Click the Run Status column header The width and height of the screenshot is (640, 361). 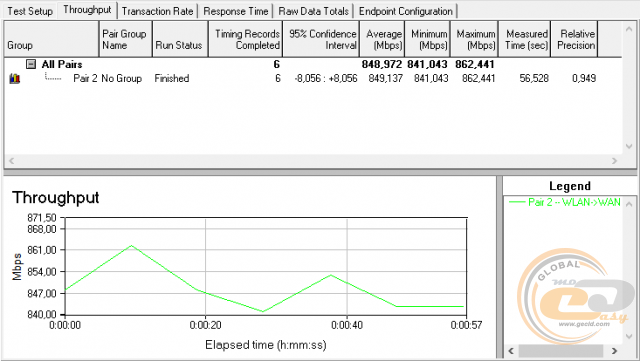180,39
